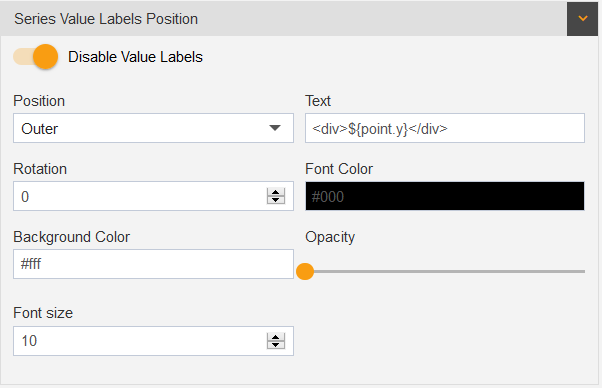
Task: Toggle the Disable Value Labels switch
Action: (x=36, y=57)
